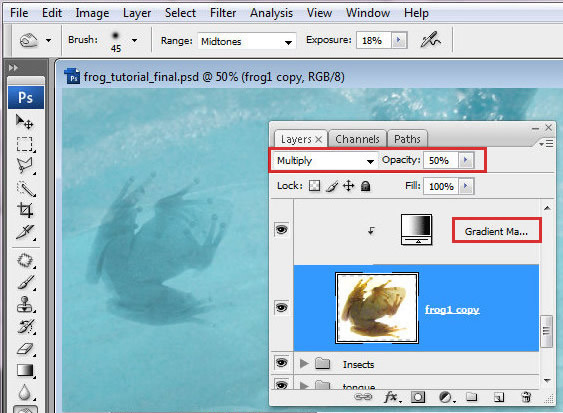Expand the collapsed toolbox double-arrow
Screen dimensions: 563x413
(x=13, y=68)
